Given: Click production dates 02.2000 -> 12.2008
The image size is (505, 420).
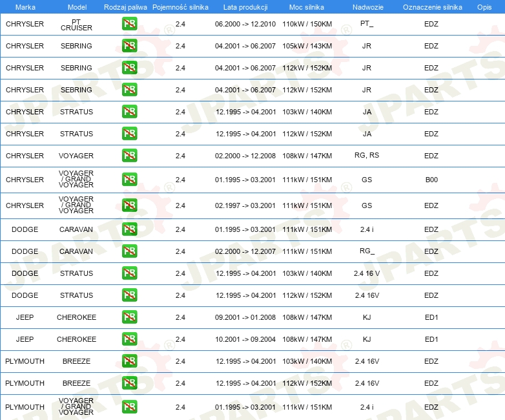Looking at the screenshot, I should click(x=245, y=155).
